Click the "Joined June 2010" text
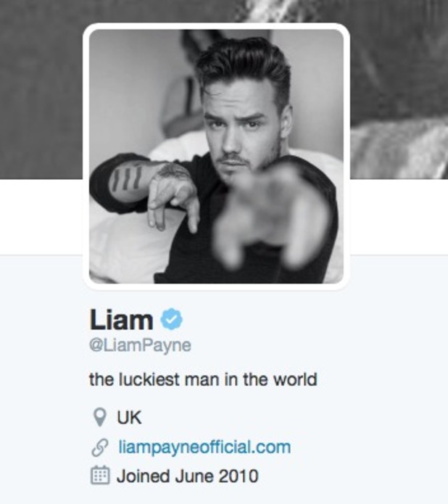 [188, 476]
